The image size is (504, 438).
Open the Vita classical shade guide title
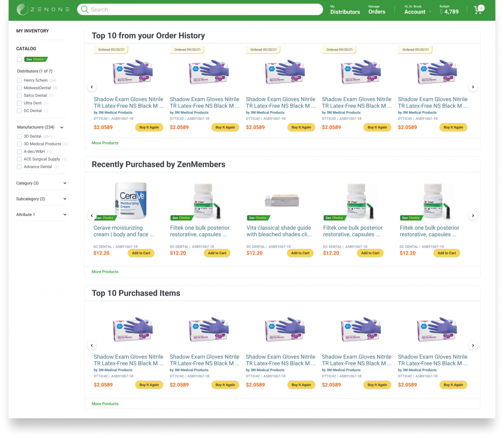[x=279, y=231]
